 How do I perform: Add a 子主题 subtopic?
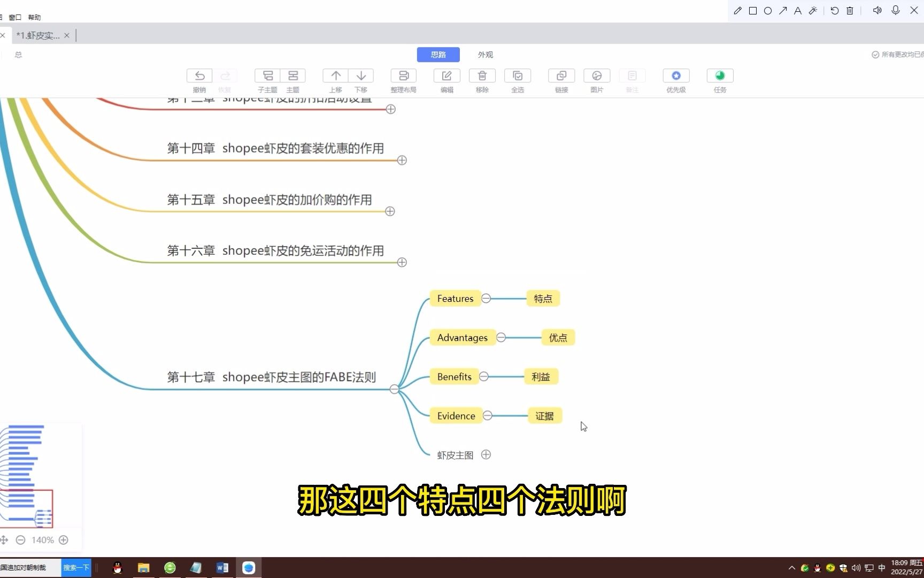coord(267,75)
